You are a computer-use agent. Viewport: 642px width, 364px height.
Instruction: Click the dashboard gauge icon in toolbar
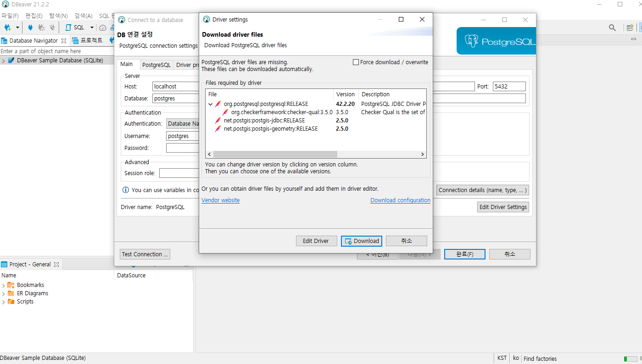(x=103, y=28)
